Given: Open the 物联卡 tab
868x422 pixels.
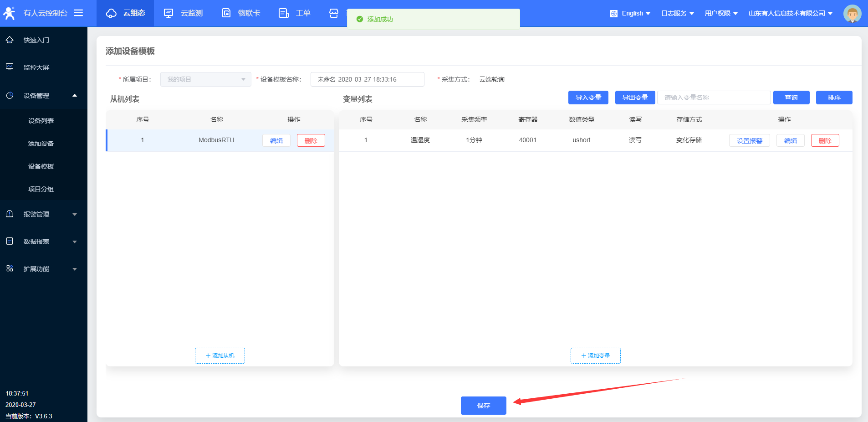Looking at the screenshot, I should click(x=241, y=13).
